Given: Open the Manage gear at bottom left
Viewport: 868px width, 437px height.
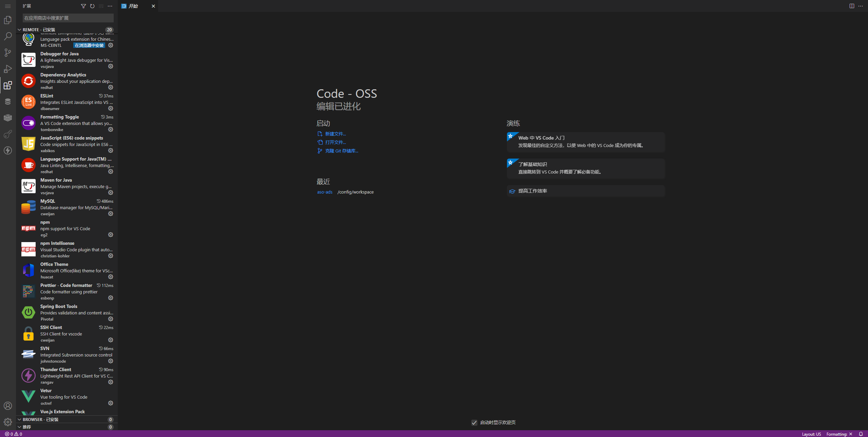Looking at the screenshot, I should [x=7, y=422].
